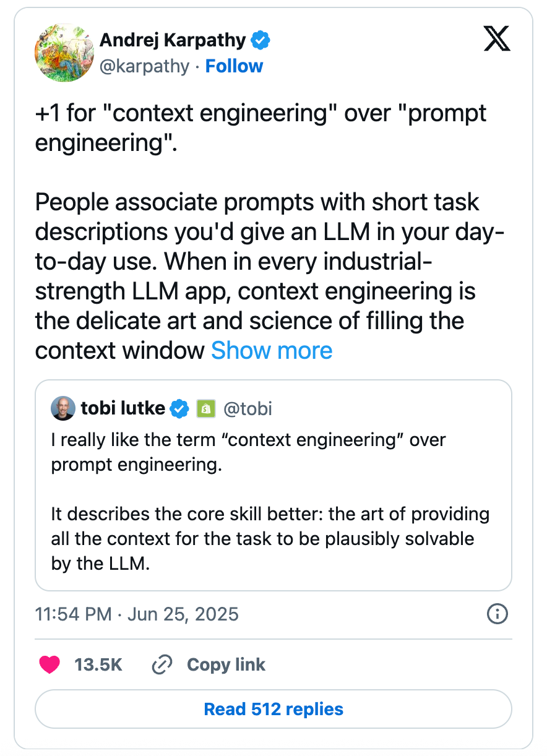The height and width of the screenshot is (756, 547).
Task: Click Andrej Karpathy's verified badge
Action: point(260,41)
